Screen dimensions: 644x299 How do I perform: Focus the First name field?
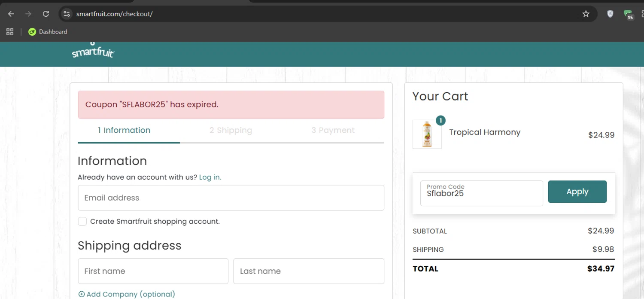click(x=153, y=271)
